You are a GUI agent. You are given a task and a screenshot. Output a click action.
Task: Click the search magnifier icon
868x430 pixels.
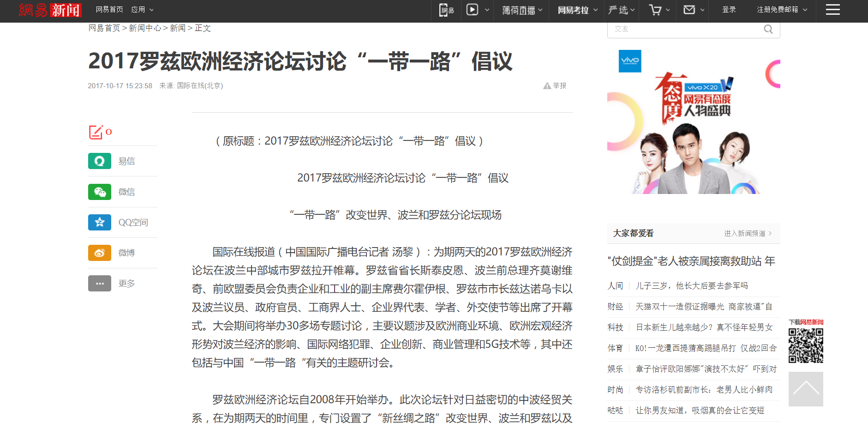click(768, 29)
